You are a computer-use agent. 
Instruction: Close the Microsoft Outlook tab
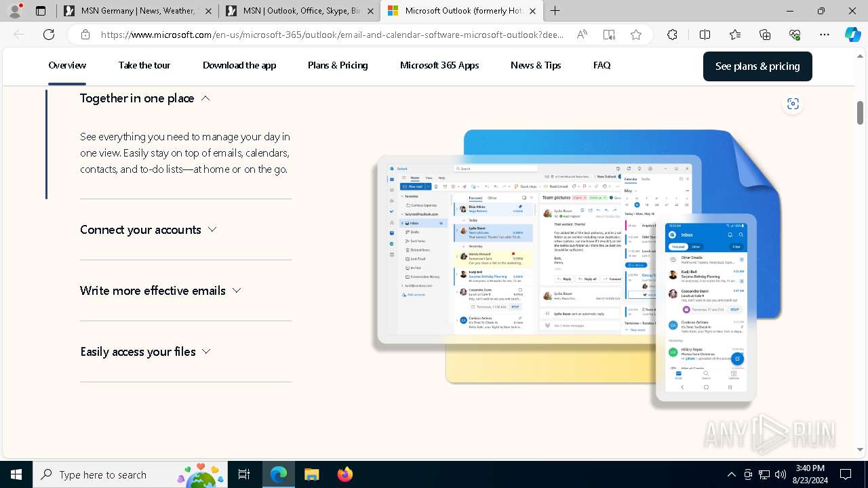[x=532, y=11]
